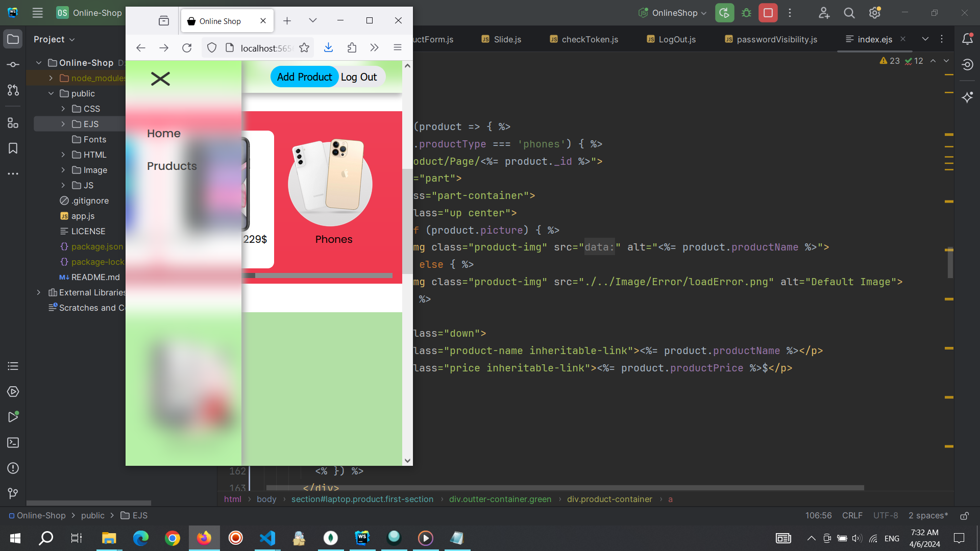This screenshot has width=980, height=551.
Task: Expand the node_modules folder
Action: coord(51,78)
